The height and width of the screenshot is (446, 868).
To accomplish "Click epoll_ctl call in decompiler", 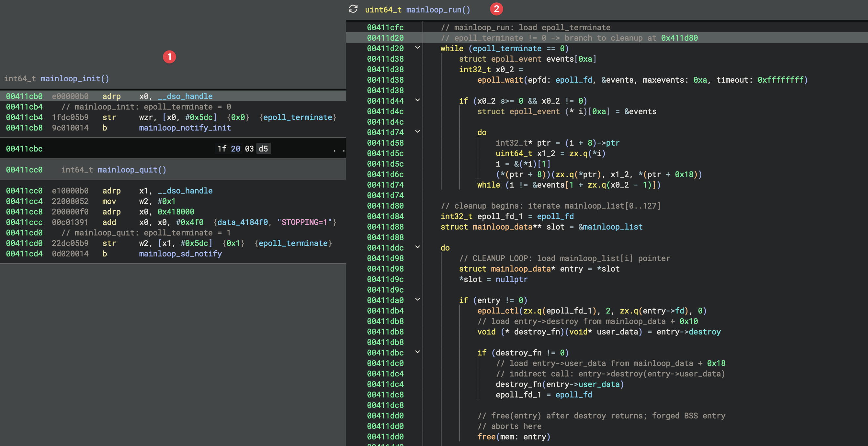I will (x=498, y=311).
